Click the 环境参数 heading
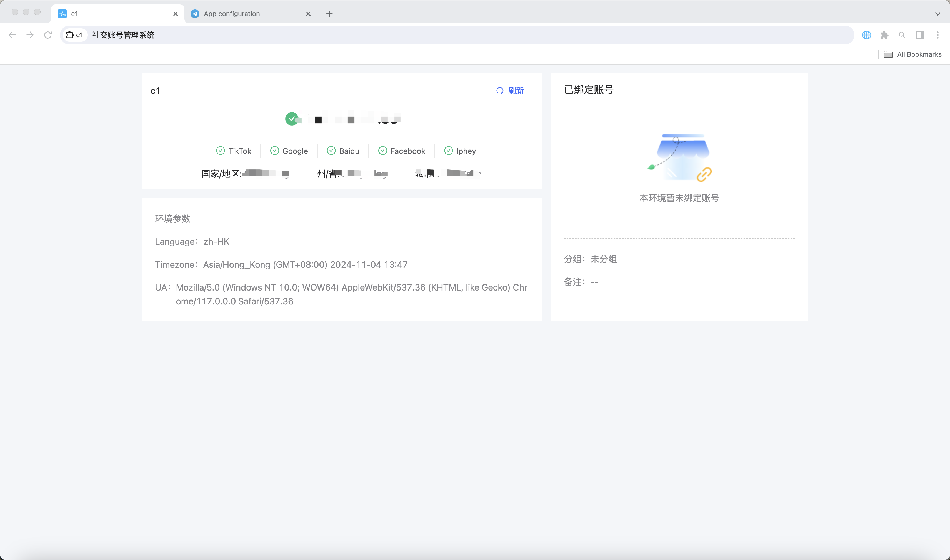Screen dimensions: 950x560 (172, 219)
